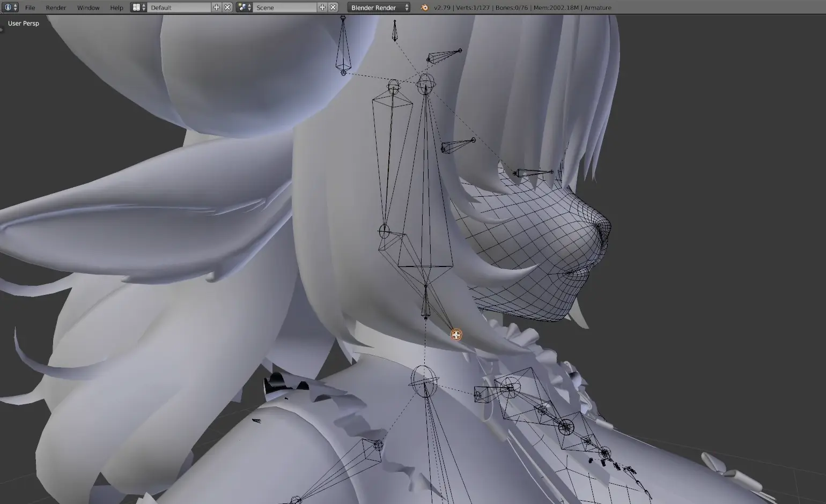The height and width of the screenshot is (504, 826).
Task: Click the Window menu
Action: [88, 8]
